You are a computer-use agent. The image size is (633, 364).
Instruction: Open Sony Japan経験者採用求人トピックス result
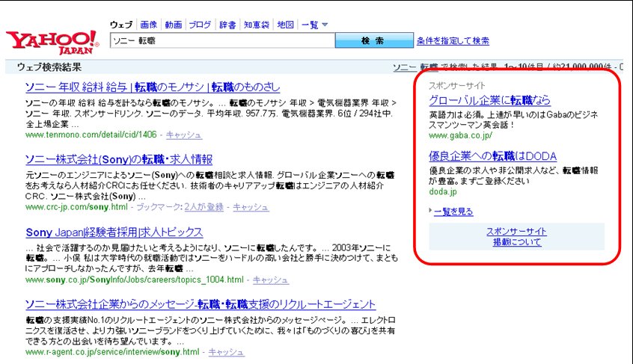114,232
